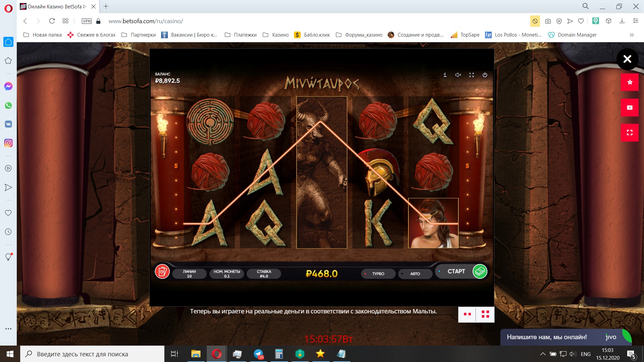The image size is (644, 362).
Task: Open File Explorer from taskbar
Action: click(196, 354)
